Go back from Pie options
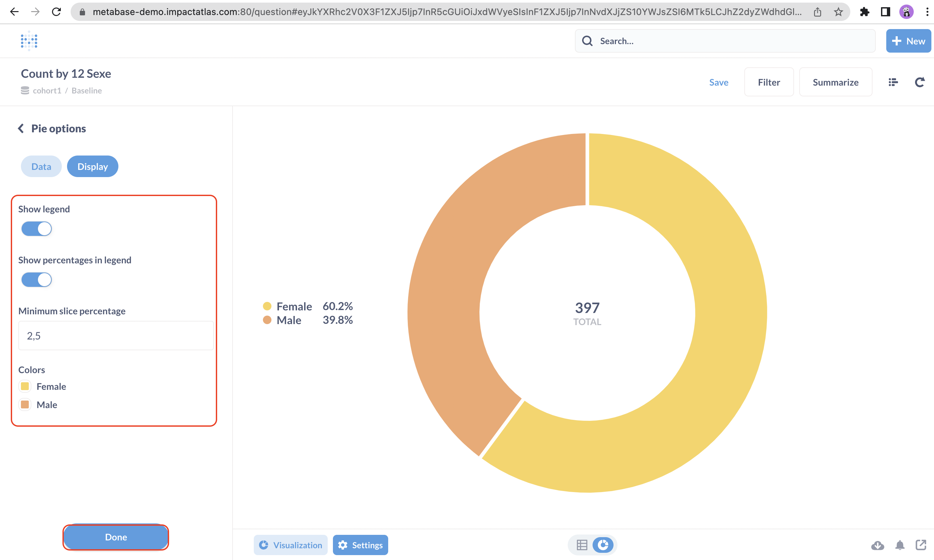This screenshot has width=934, height=560. coord(21,129)
